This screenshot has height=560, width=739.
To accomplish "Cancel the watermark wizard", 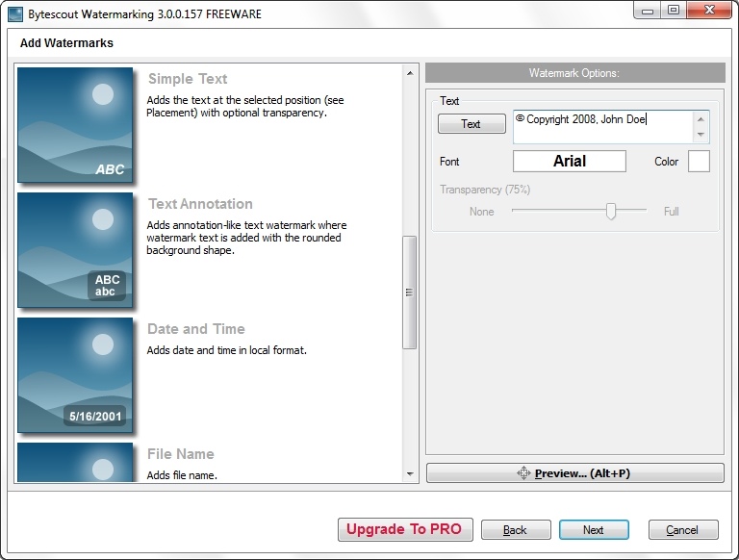I will pyautogui.click(x=683, y=530).
